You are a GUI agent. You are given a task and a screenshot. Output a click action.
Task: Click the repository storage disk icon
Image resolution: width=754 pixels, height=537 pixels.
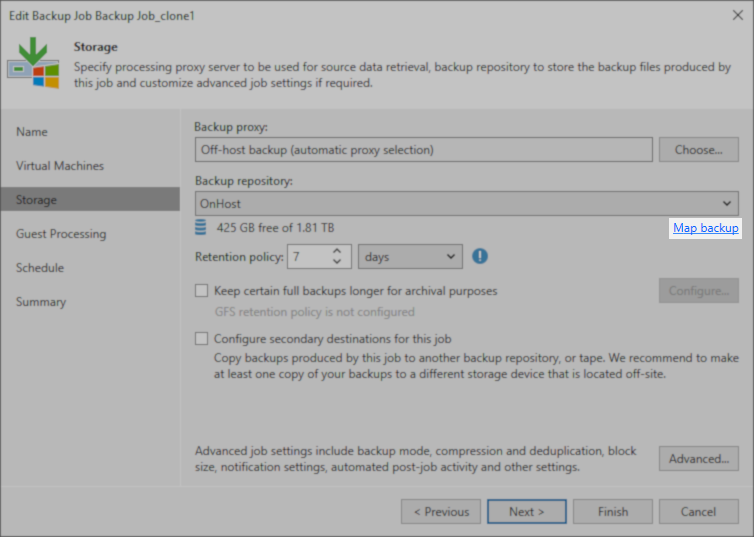(x=201, y=227)
